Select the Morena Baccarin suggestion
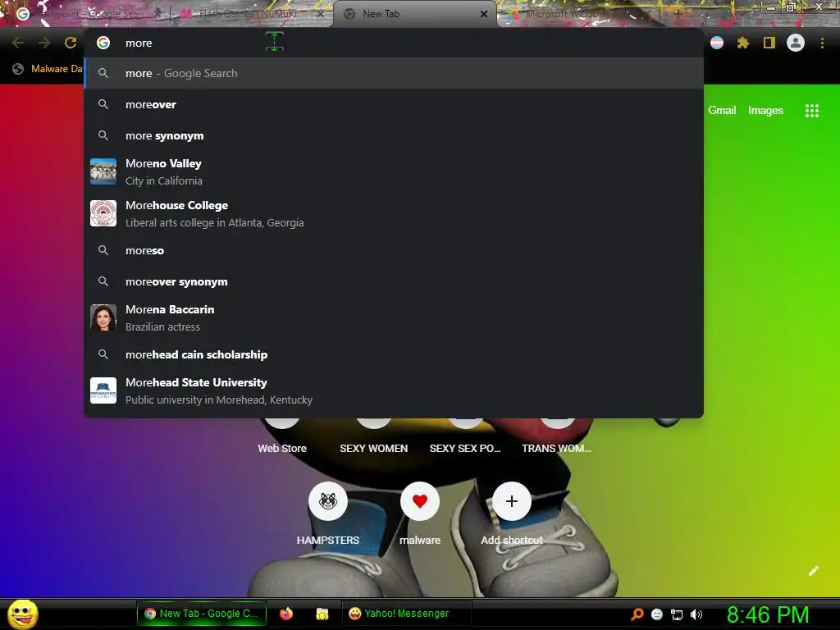 point(394,317)
